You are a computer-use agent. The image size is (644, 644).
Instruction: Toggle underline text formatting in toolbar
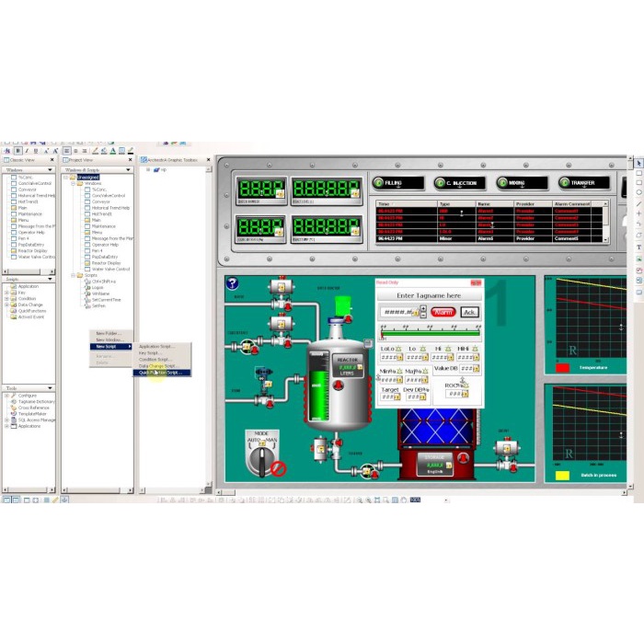[36, 151]
